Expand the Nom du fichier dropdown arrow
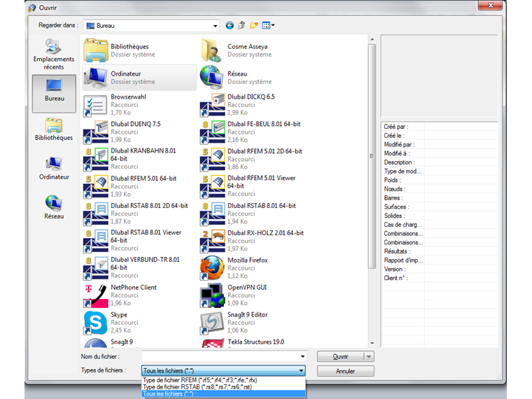The height and width of the screenshot is (399, 532). coord(302,356)
